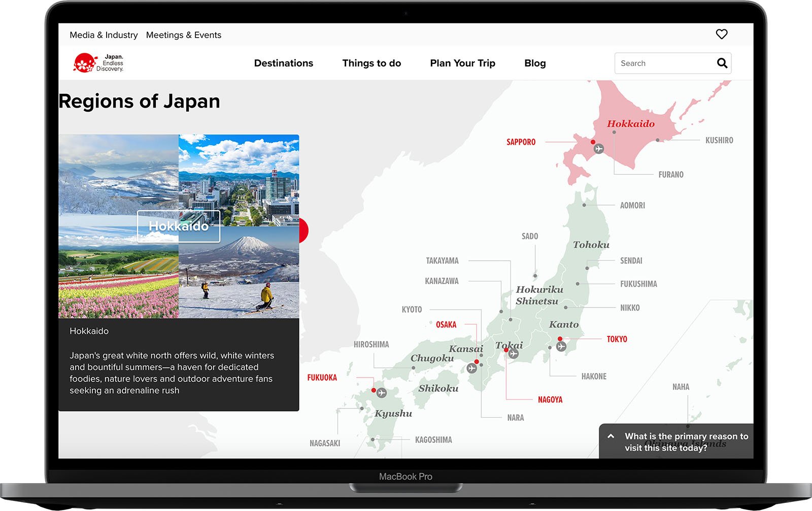Click the red slider handle beside collage
Viewport: 812px width, 511px height.
click(x=303, y=230)
